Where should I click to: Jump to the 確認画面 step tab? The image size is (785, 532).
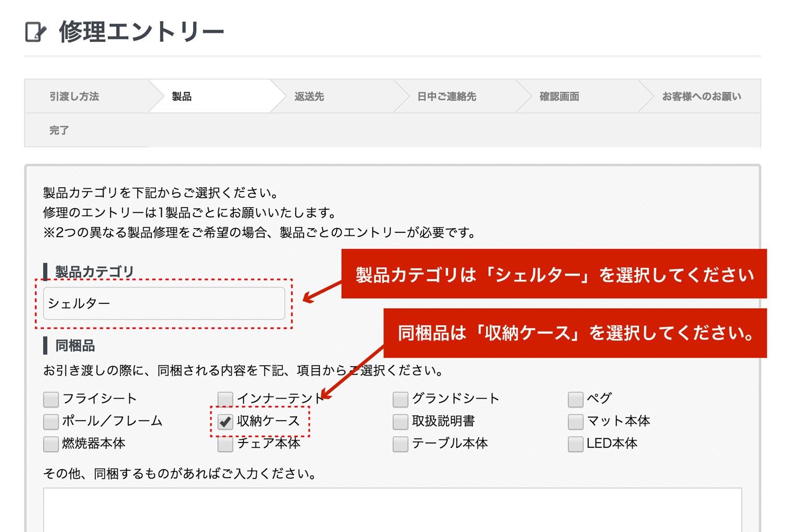[559, 96]
